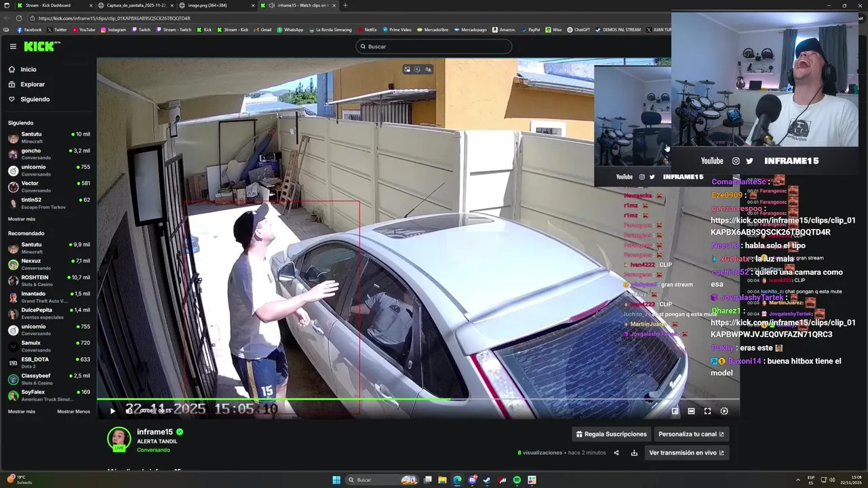Image resolution: width=868 pixels, height=488 pixels.
Task: Open goncho channel in Siguiendo list
Action: [x=48, y=154]
